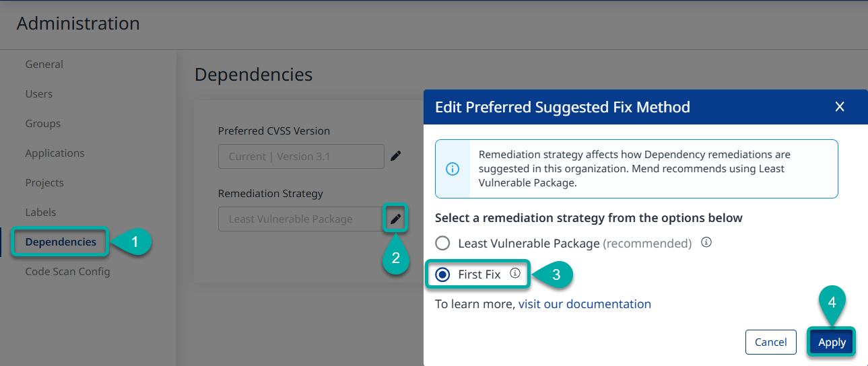Screen dimensions: 868x366
Task: Cancel the remediation strategy change
Action: pyautogui.click(x=770, y=342)
